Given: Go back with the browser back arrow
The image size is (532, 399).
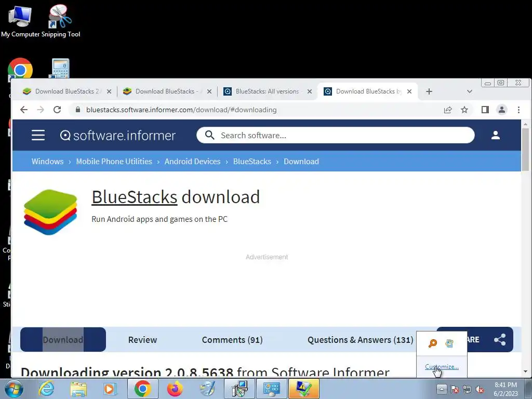Looking at the screenshot, I should coord(24,110).
